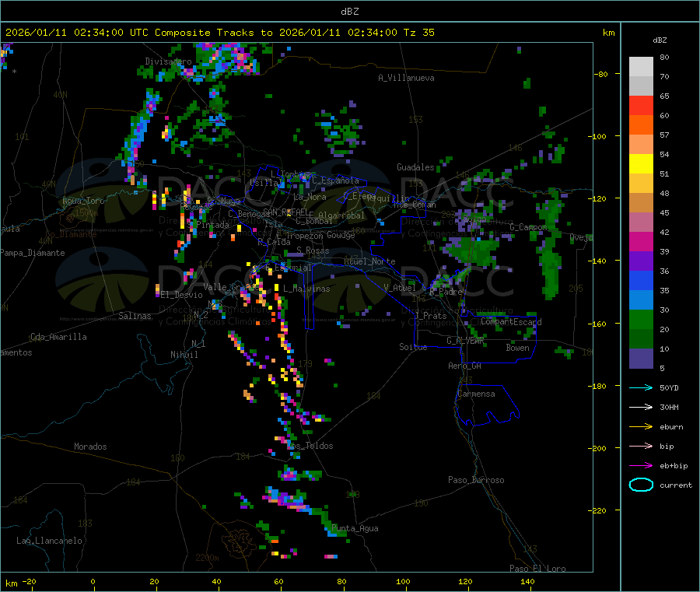Screen dimensions: 700x592
Task: Click the 50YD cyan arrow legend icon
Action: coord(641,387)
